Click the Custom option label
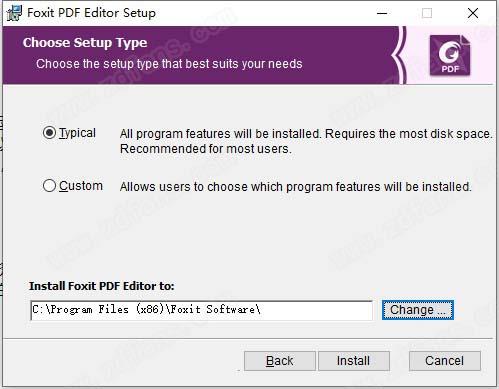Image resolution: width=499 pixels, height=389 pixels. click(81, 186)
